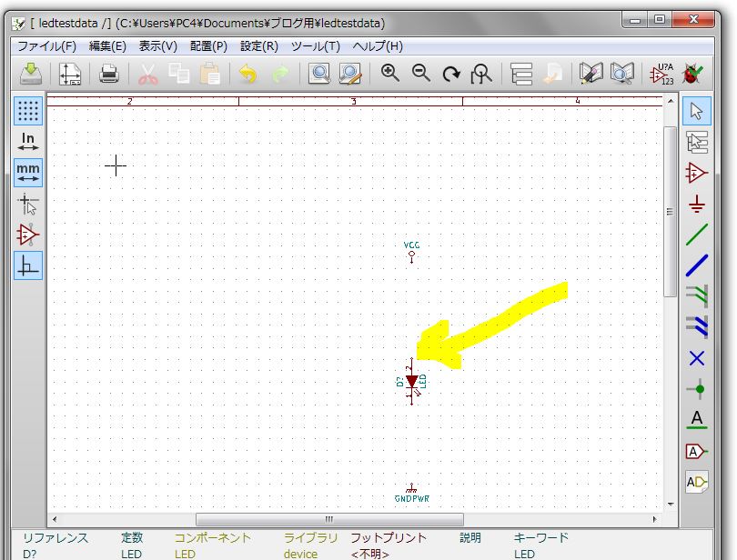Open the ツール(T) menu
The width and height of the screenshot is (737, 560).
pyautogui.click(x=316, y=46)
